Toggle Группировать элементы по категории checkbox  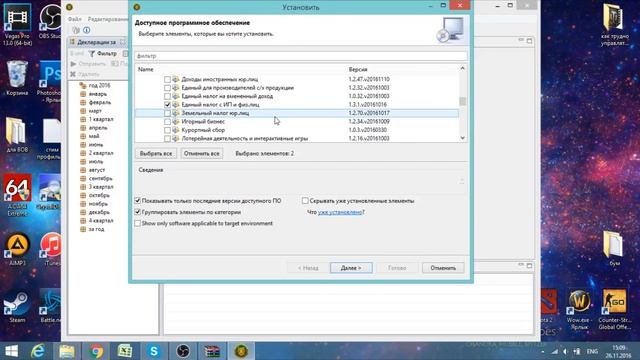pos(138,212)
